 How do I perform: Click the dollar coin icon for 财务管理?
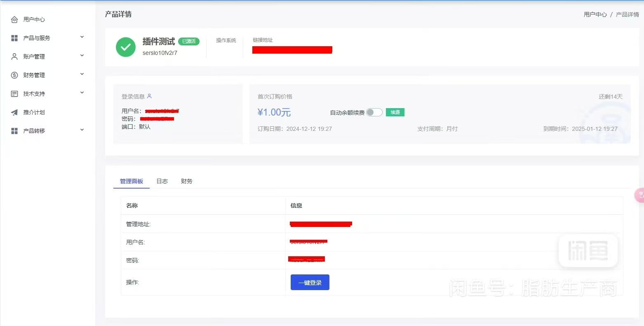(x=14, y=75)
